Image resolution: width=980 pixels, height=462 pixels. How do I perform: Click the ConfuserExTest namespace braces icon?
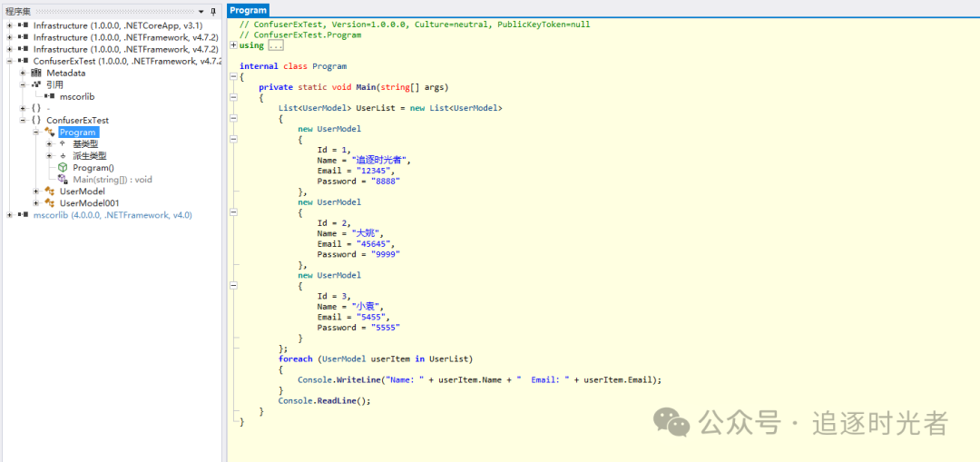(x=36, y=120)
